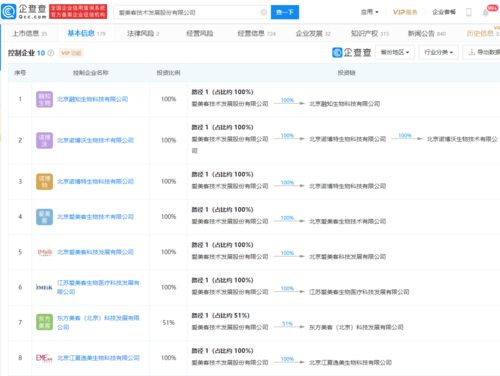Click row 1's 100% investment ratio cell

pos(168,99)
